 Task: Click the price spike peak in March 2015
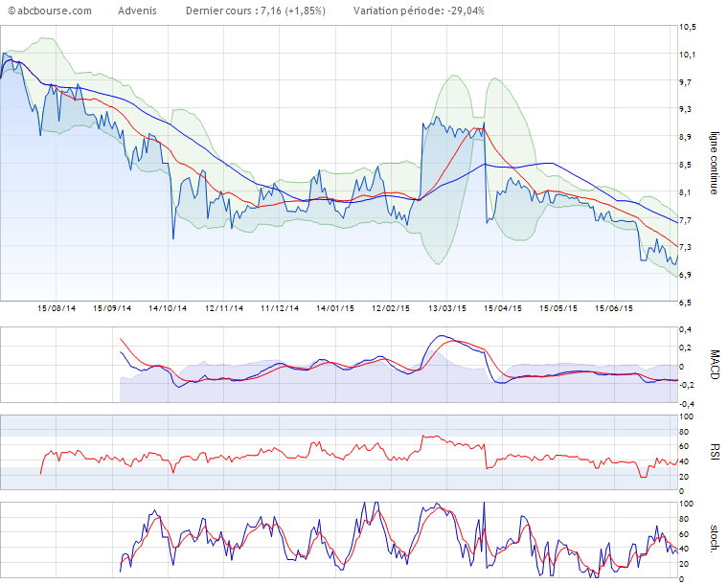tap(438, 118)
